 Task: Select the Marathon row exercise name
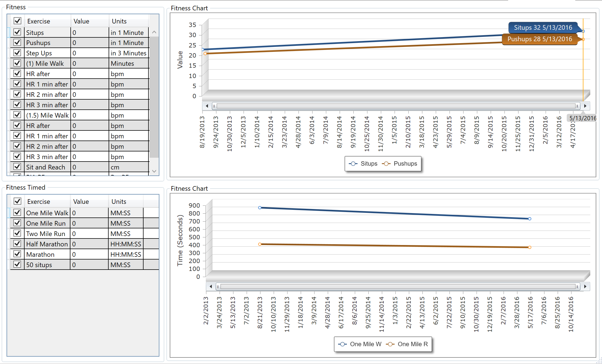40,254
